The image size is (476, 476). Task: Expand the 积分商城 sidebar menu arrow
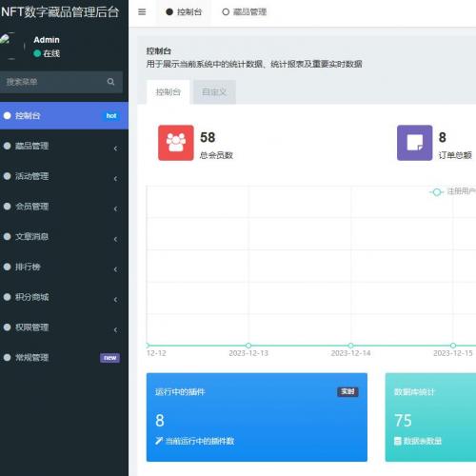point(115,300)
